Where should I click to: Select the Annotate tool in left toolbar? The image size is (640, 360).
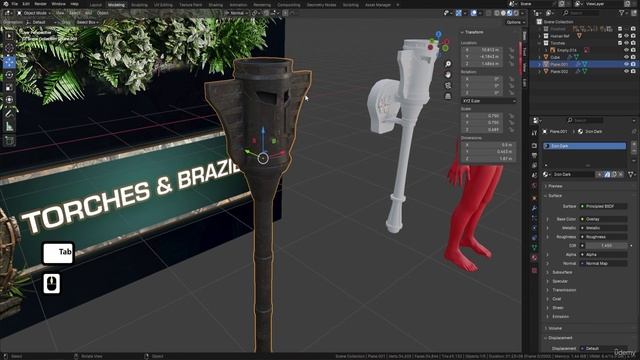coord(9,114)
